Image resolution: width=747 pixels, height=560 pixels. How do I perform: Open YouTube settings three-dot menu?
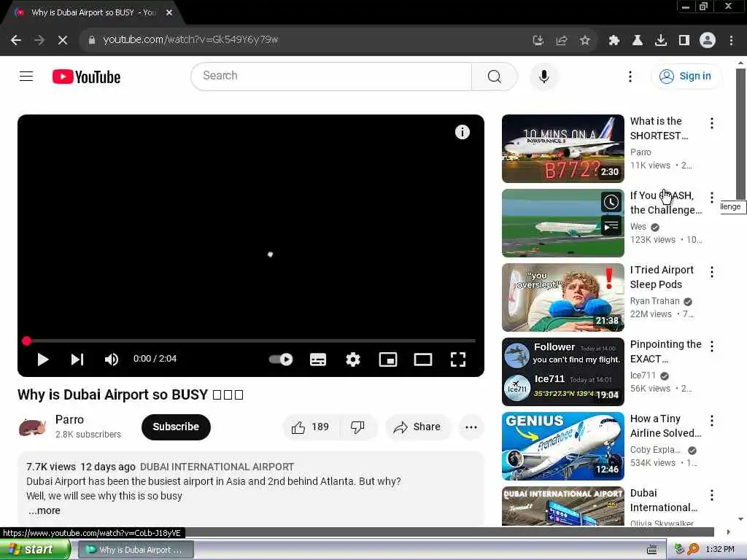(x=630, y=76)
